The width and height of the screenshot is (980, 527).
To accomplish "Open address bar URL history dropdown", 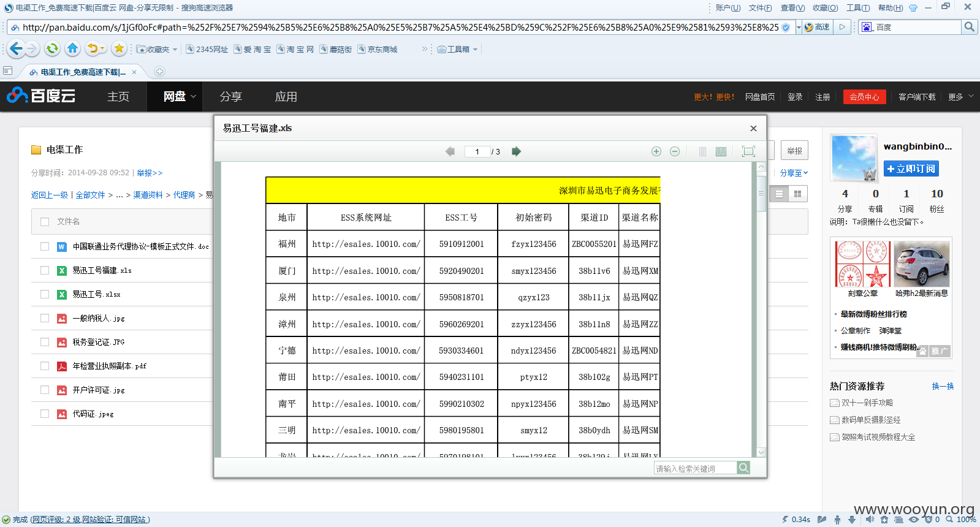I will click(x=799, y=27).
